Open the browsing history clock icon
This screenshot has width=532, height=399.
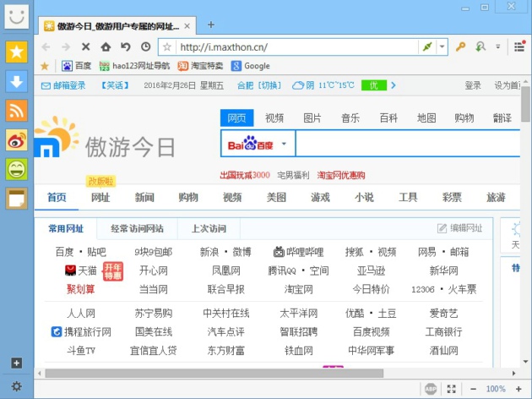(146, 46)
